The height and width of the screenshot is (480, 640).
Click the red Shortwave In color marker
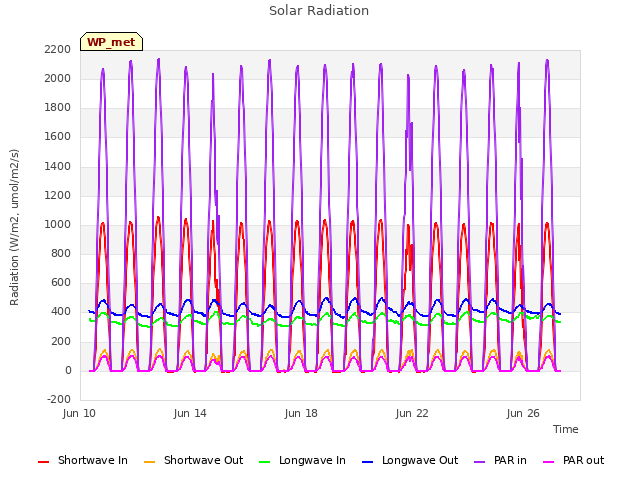pos(43,462)
